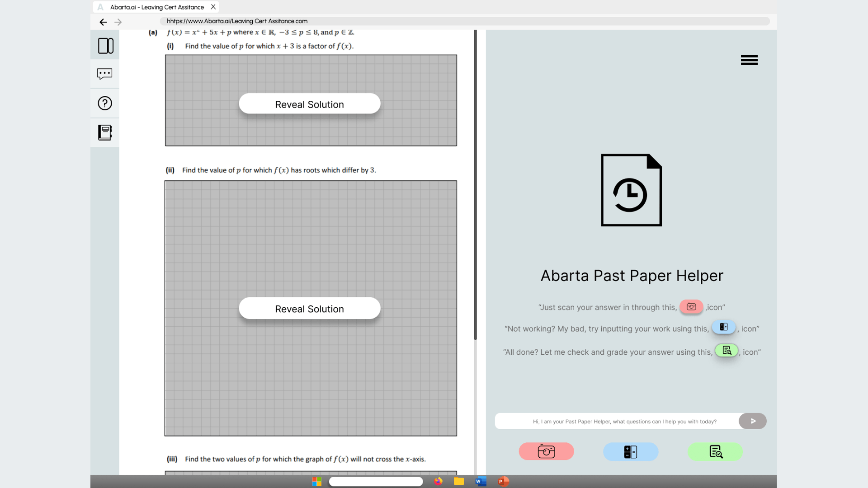Open Firefox from the taskbar
Screen dimensions: 868x488
[438, 482]
